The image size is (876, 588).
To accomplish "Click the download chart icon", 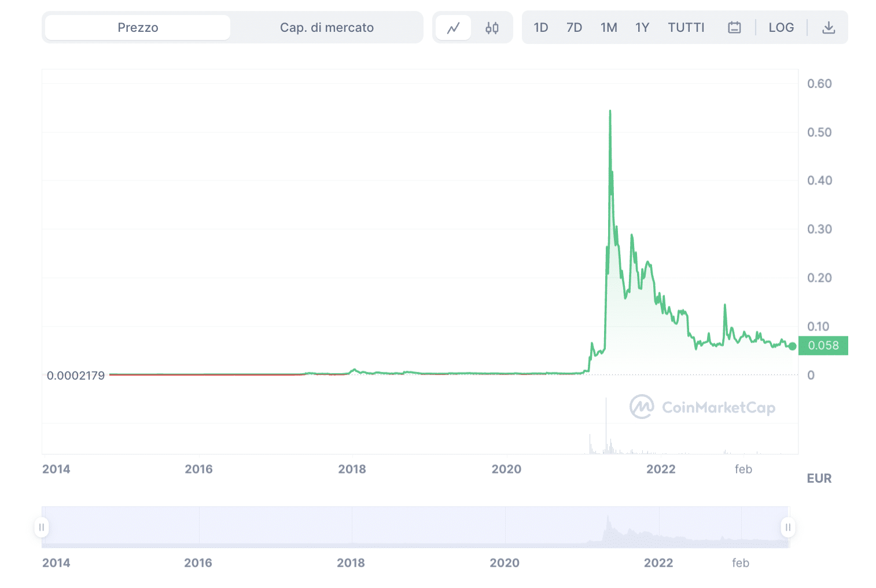I will click(829, 27).
